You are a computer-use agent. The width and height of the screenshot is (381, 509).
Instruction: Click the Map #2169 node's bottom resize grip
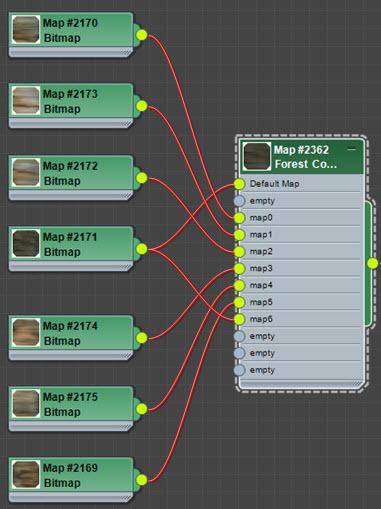[126, 498]
